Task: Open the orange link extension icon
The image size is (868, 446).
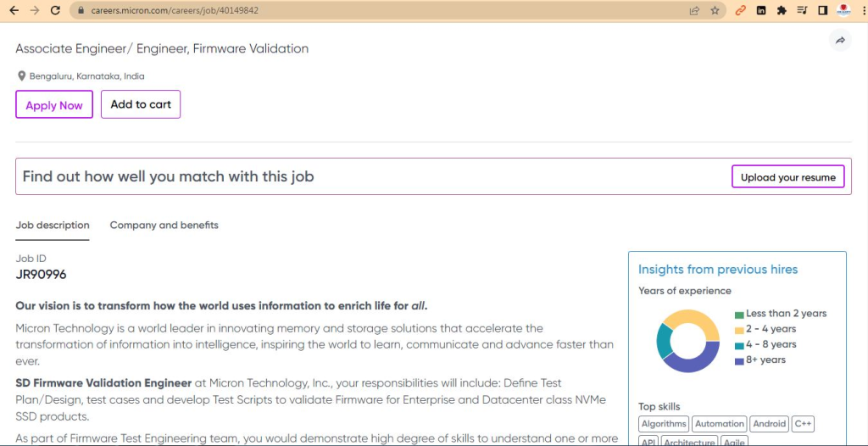Action: coord(741,10)
